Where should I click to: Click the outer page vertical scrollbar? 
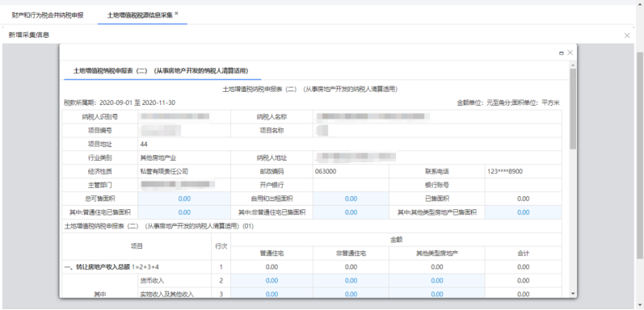point(640,155)
